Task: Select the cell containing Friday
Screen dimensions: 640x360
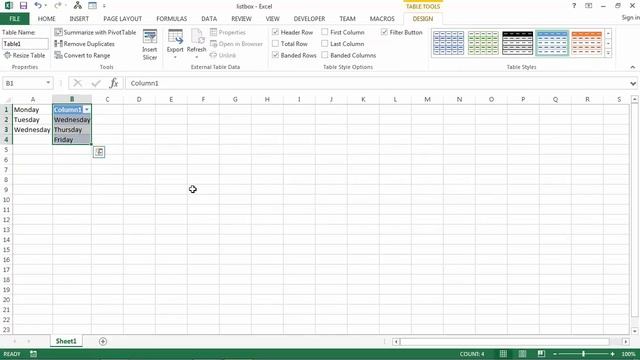Action: pyautogui.click(x=72, y=140)
